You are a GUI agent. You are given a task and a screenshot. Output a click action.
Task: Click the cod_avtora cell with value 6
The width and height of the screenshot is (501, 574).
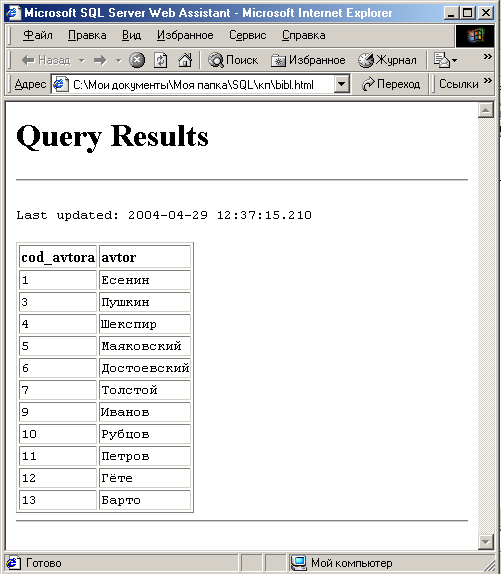point(58,368)
